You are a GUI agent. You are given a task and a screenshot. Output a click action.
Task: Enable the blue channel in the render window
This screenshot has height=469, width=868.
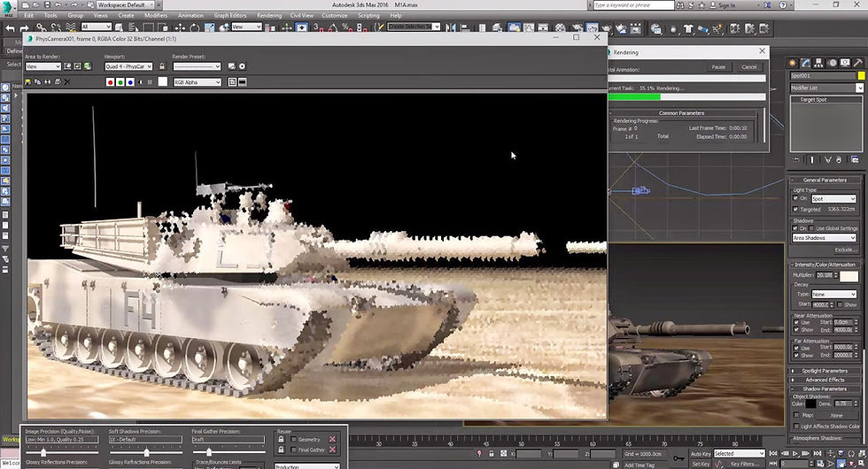[x=130, y=81]
